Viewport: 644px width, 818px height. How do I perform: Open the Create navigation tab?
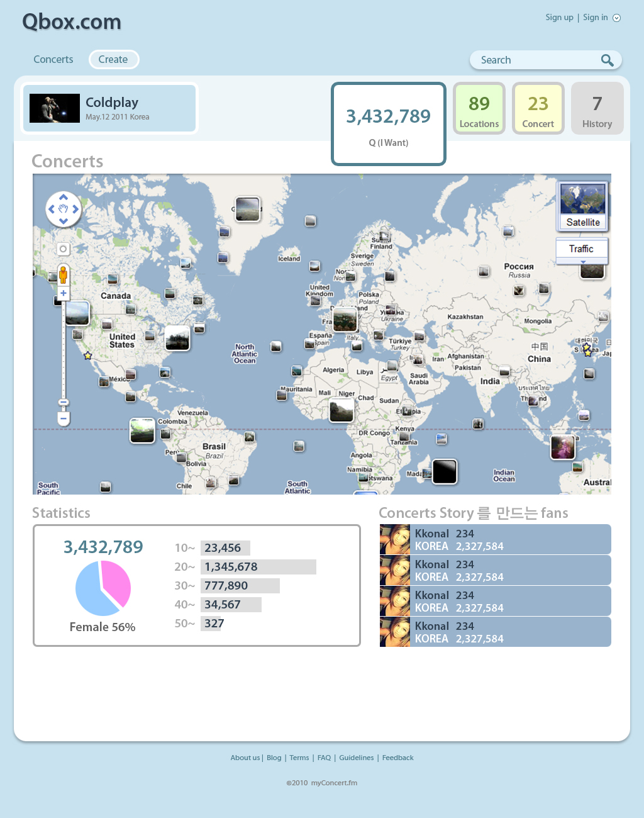[x=113, y=60]
